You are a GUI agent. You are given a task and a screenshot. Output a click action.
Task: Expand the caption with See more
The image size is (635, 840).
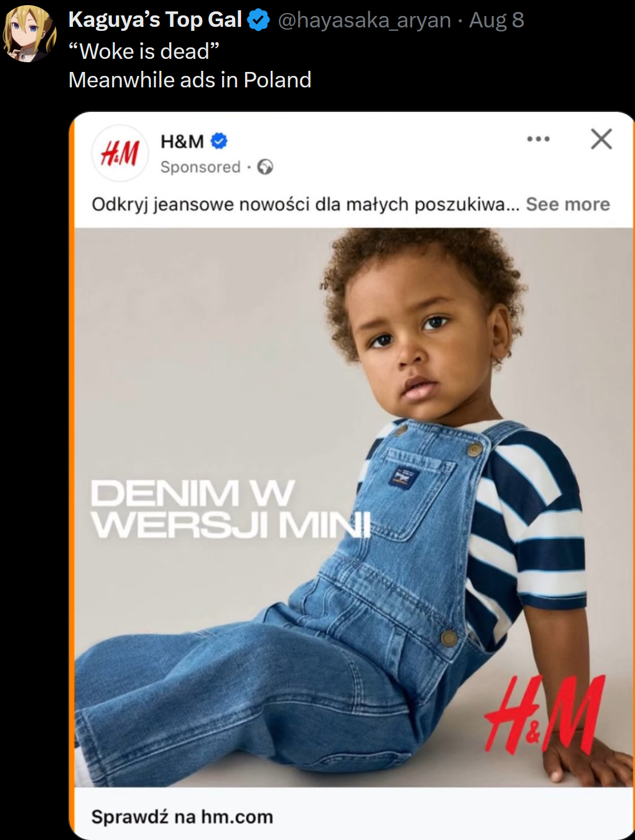[568, 204]
